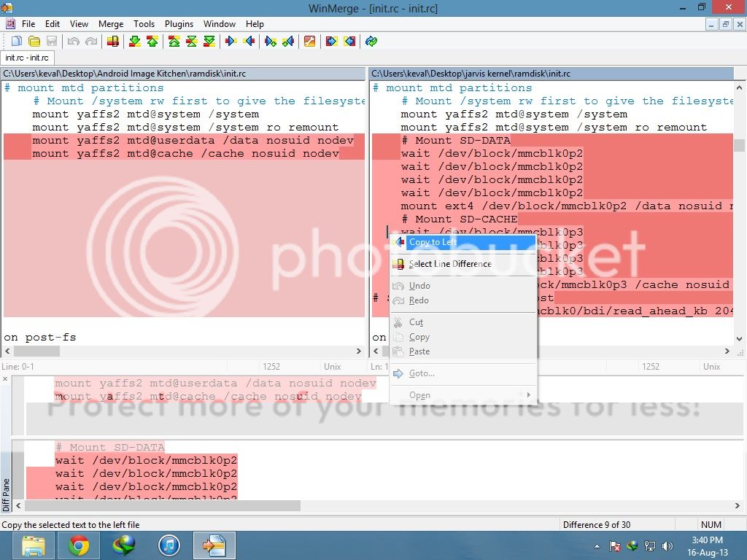Viewport: 747px width, 560px height.
Task: Click line 'mount yaffs2 mtd@cache' in left pane
Action: click(x=186, y=153)
